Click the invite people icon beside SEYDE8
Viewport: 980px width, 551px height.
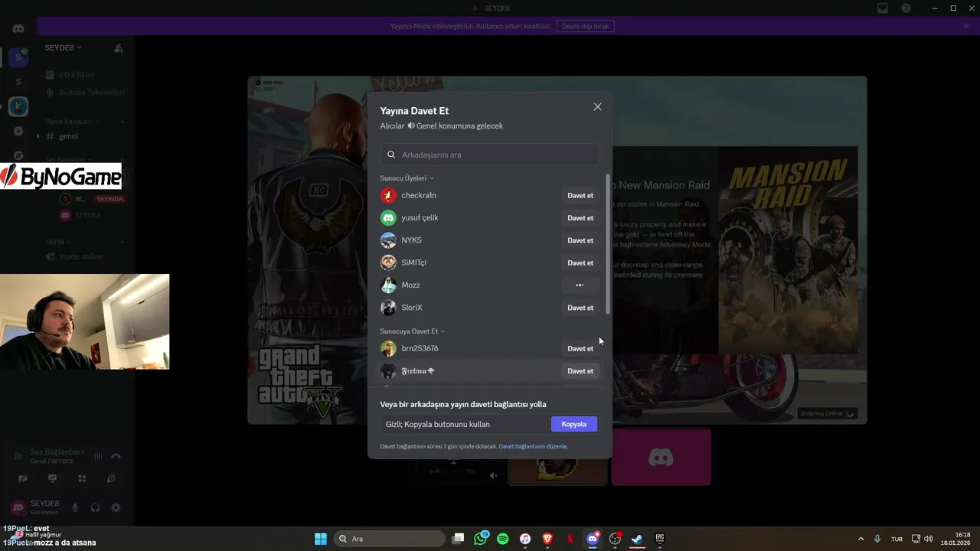point(119,47)
